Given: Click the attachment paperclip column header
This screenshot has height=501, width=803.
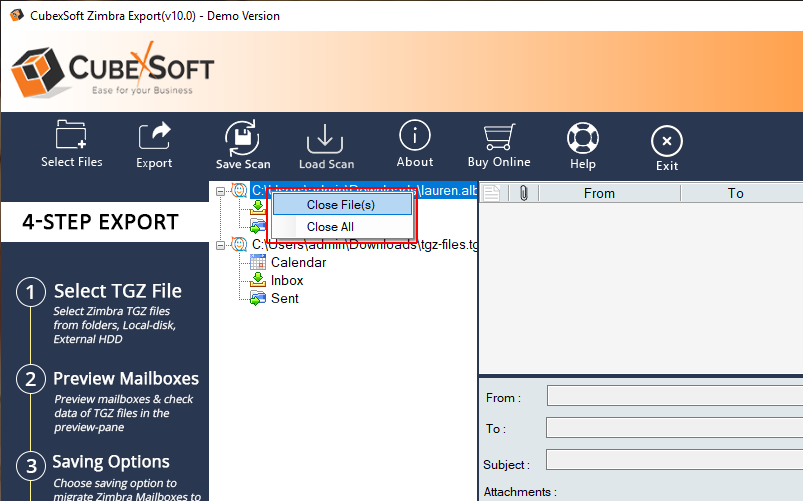Looking at the screenshot, I should 521,193.
